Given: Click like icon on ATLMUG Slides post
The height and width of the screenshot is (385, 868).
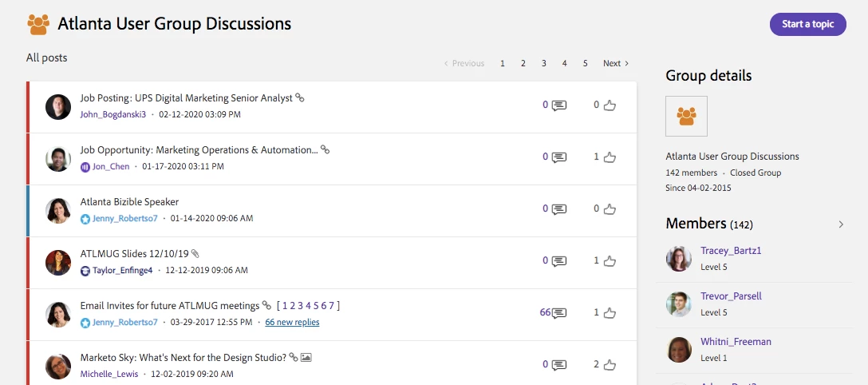Looking at the screenshot, I should click(x=610, y=261).
